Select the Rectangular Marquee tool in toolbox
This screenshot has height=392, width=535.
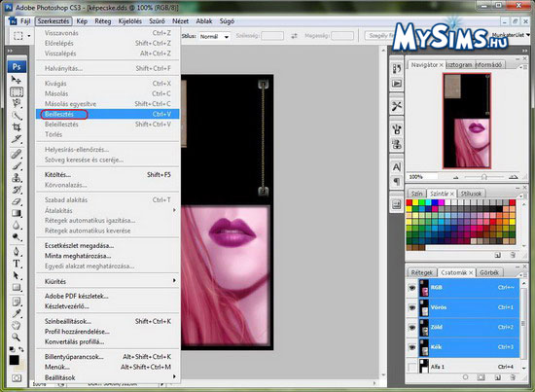tap(17, 91)
